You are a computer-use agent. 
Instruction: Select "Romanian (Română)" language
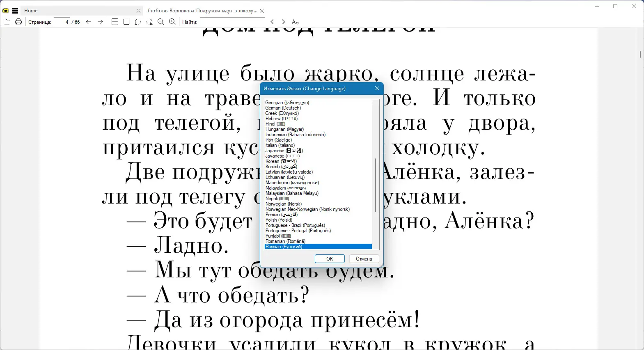click(x=318, y=241)
